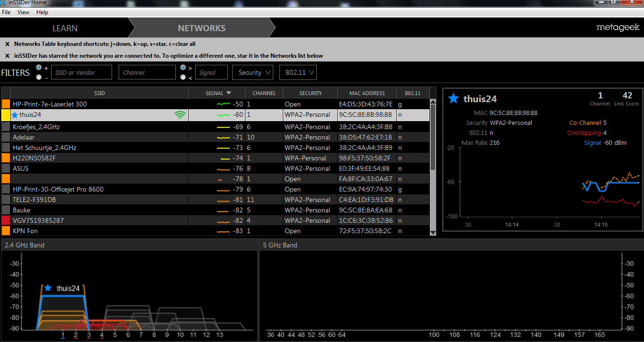Click the orange color square for KPN Fon

6,231
